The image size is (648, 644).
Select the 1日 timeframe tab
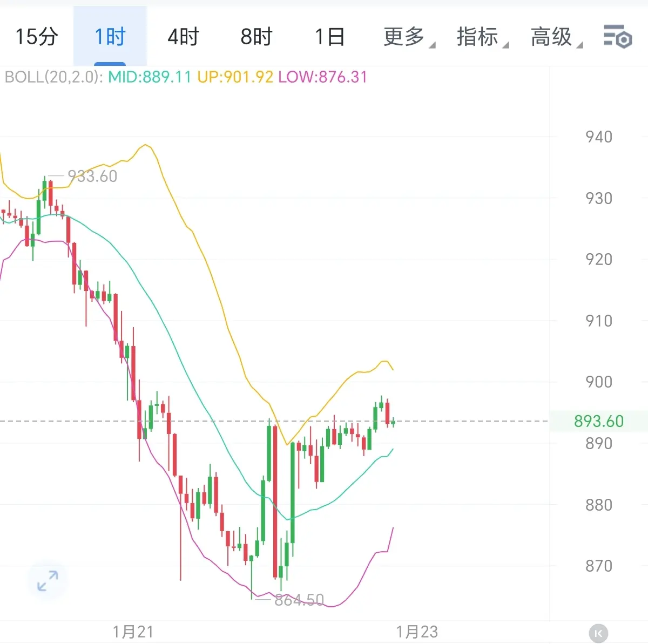coord(329,37)
